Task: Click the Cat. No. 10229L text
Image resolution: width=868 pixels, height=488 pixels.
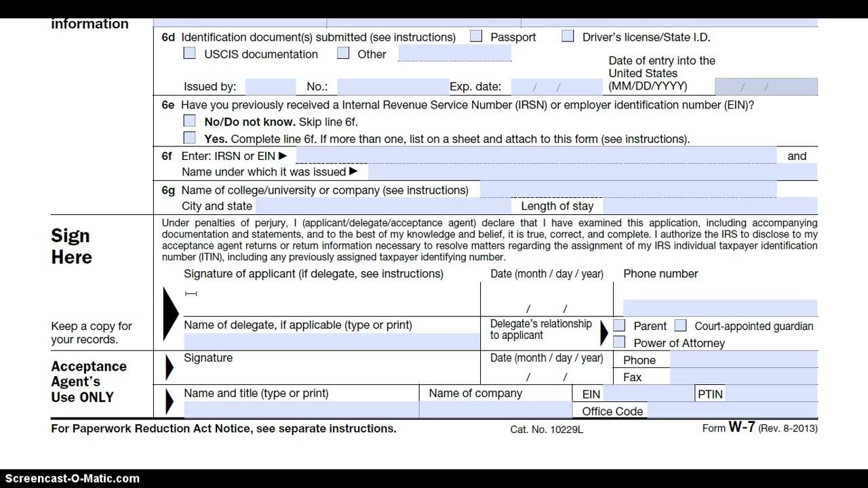Action: point(547,430)
